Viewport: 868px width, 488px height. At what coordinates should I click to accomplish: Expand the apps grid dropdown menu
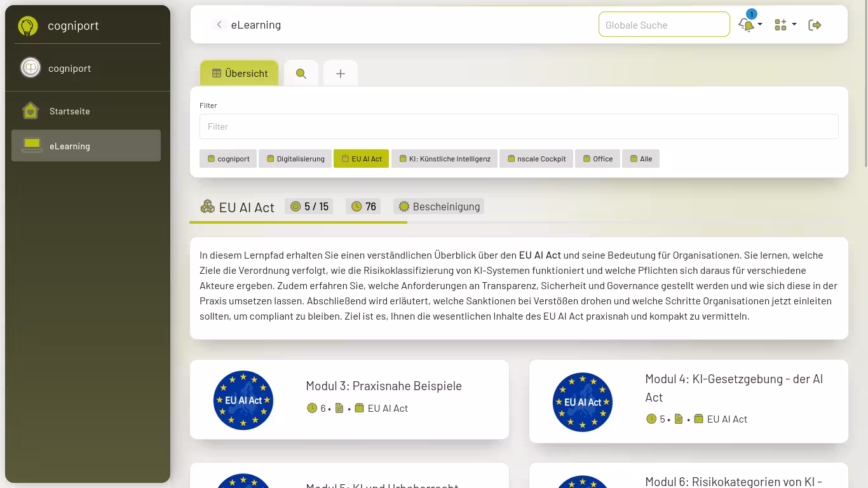(785, 25)
